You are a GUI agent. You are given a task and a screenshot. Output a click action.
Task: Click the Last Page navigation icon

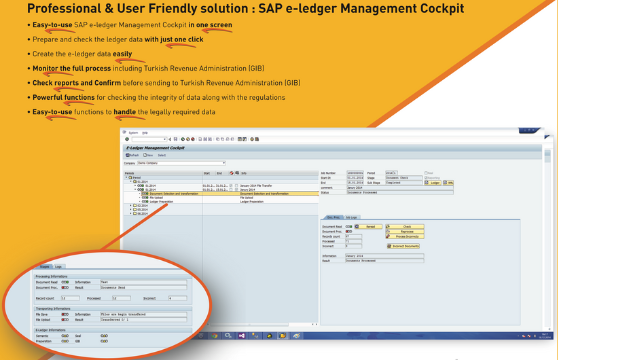click(232, 139)
